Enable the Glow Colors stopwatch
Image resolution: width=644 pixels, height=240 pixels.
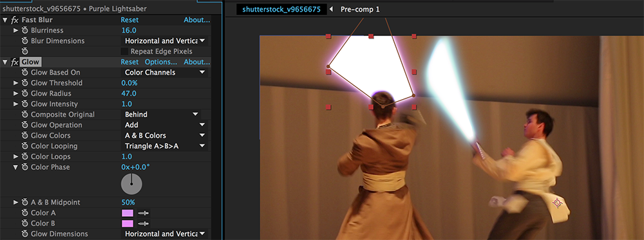(24, 135)
